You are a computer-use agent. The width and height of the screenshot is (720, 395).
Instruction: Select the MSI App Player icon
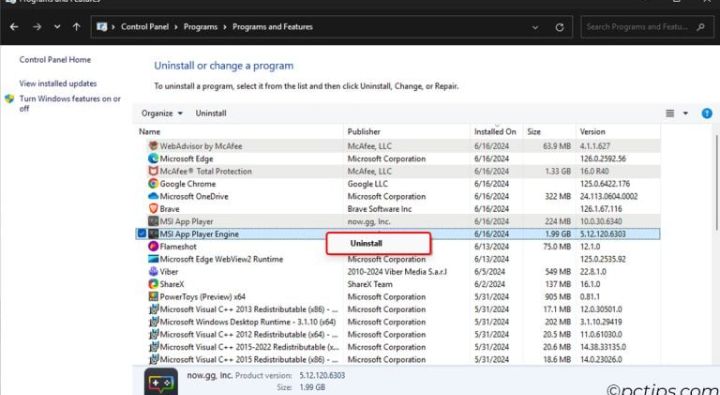153,221
